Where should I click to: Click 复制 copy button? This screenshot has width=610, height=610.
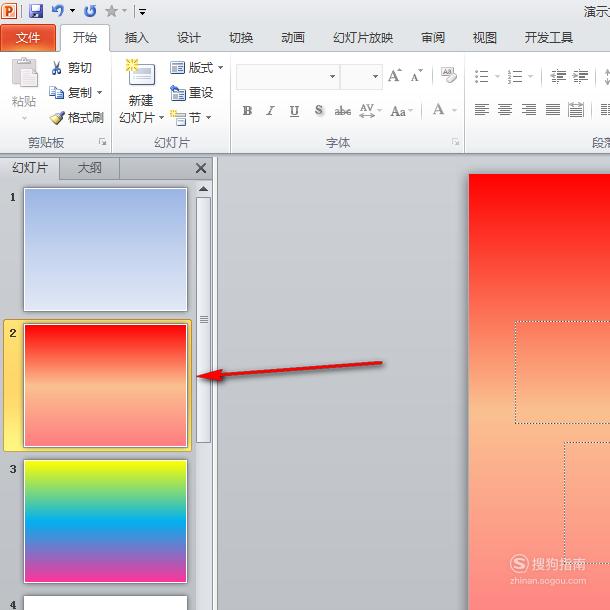point(70,93)
